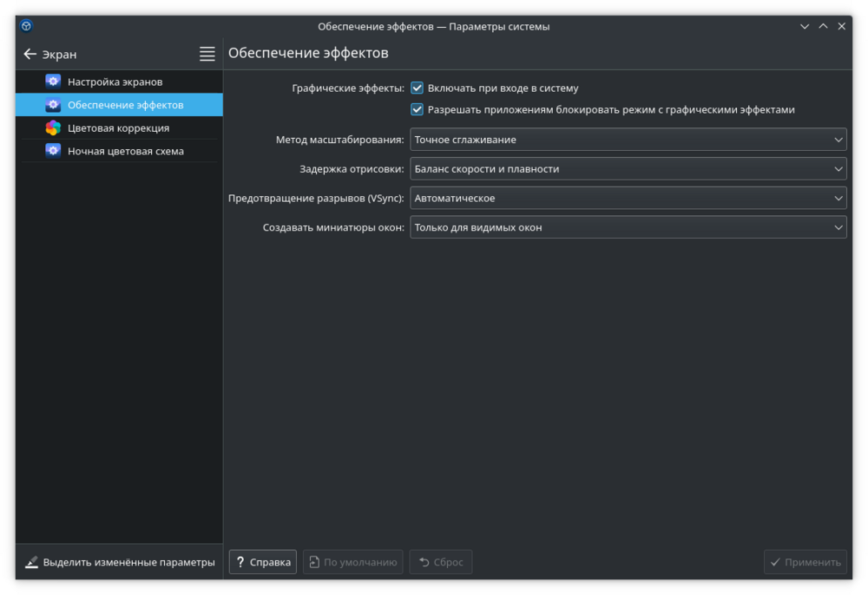Click the back arrow next to Экран
This screenshot has width=868, height=595.
click(x=30, y=54)
